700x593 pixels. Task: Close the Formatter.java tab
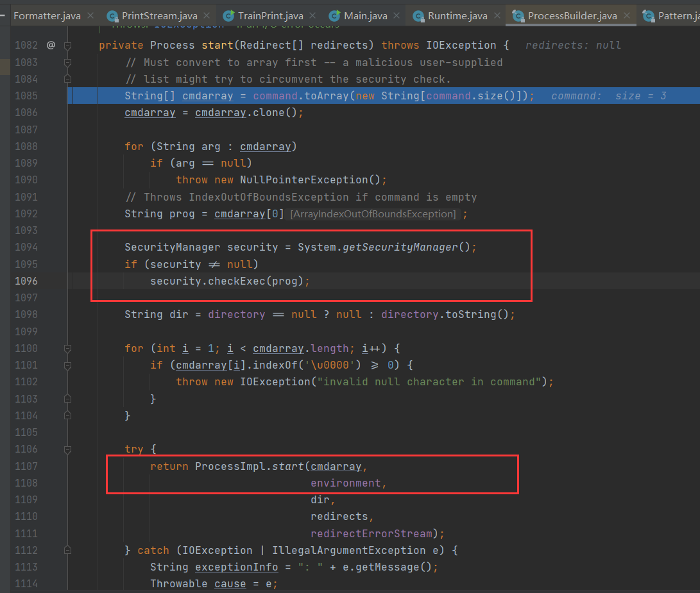90,16
